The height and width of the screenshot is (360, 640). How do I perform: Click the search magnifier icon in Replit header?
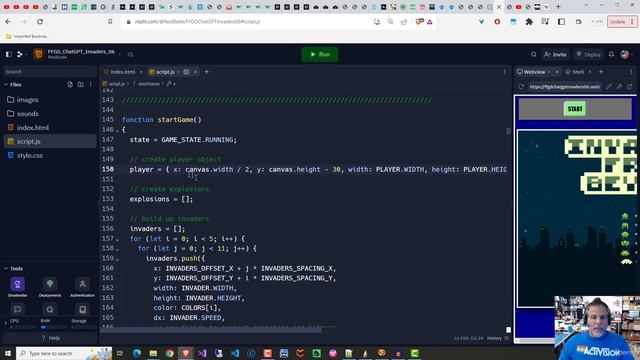[x=533, y=54]
